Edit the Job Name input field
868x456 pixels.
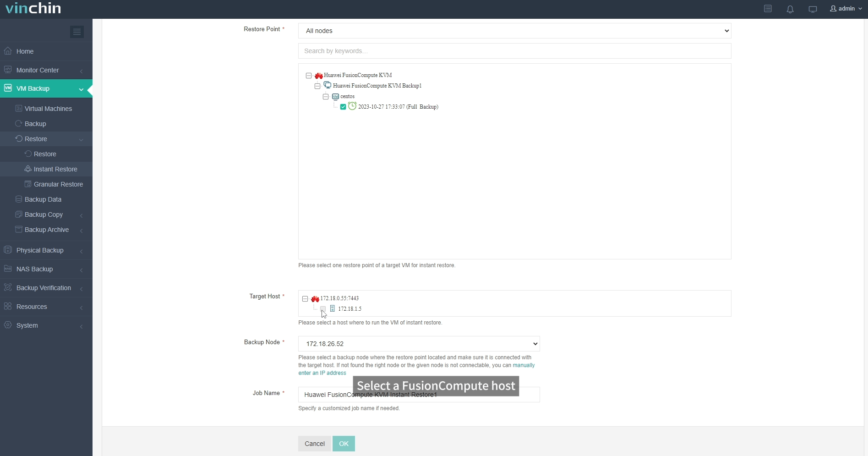click(x=419, y=395)
